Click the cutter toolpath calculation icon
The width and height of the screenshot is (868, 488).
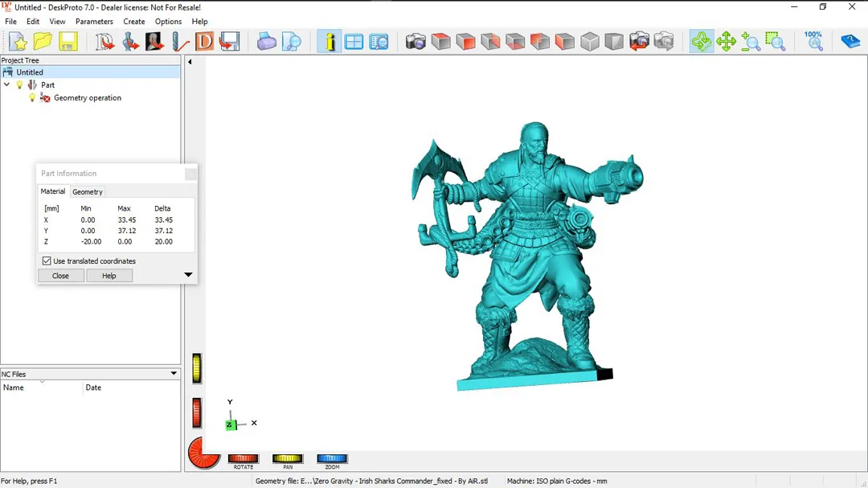tap(179, 42)
